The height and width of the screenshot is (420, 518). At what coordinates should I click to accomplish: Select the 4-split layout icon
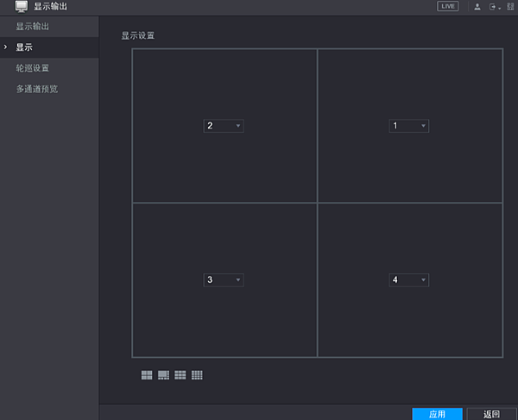[147, 375]
